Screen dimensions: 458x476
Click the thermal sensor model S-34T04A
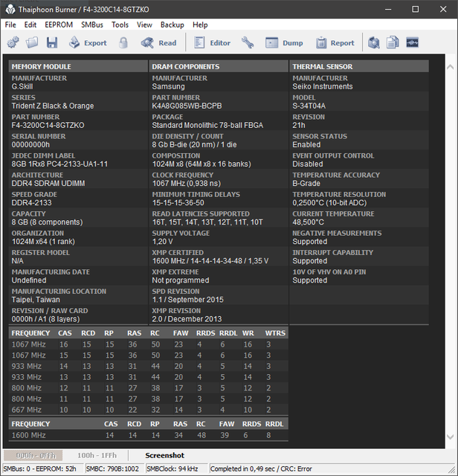309,106
